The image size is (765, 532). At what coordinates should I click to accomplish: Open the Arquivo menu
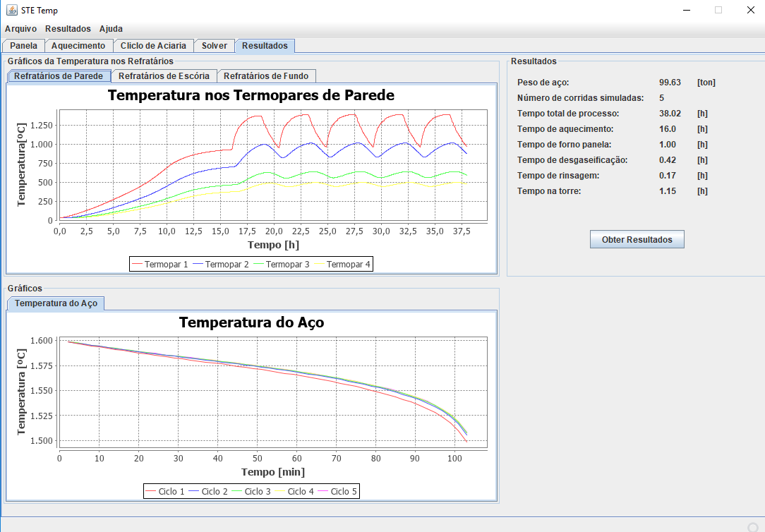coord(20,29)
